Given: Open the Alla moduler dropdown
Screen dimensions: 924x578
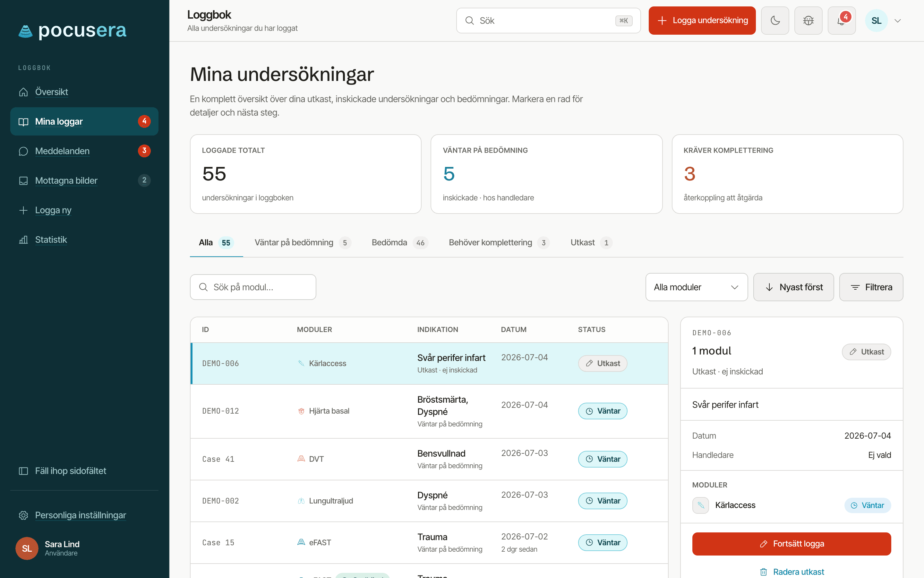Looking at the screenshot, I should (x=697, y=287).
